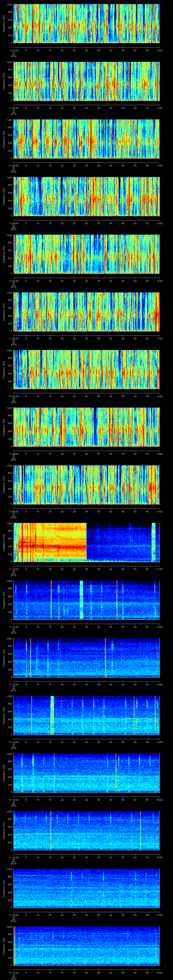
Task: Click the 3:00 end time label
Action: point(160,108)
